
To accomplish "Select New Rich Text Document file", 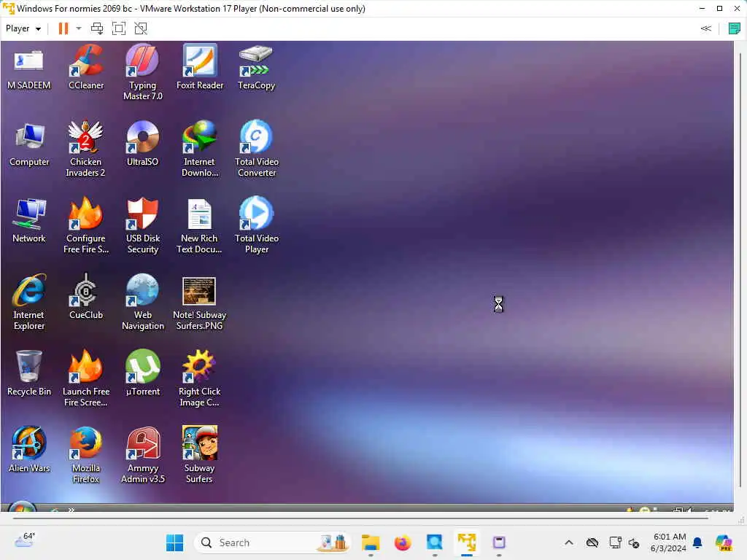I will (x=200, y=226).
